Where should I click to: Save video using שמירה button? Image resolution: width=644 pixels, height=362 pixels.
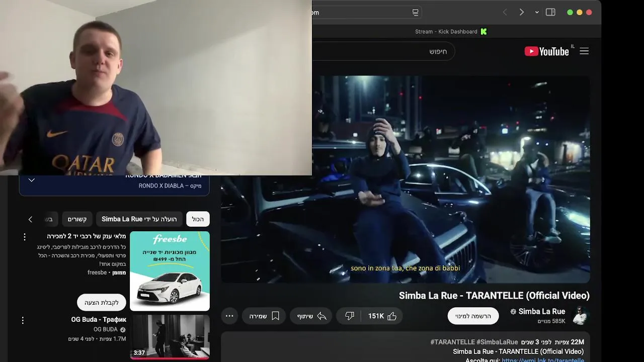264,316
